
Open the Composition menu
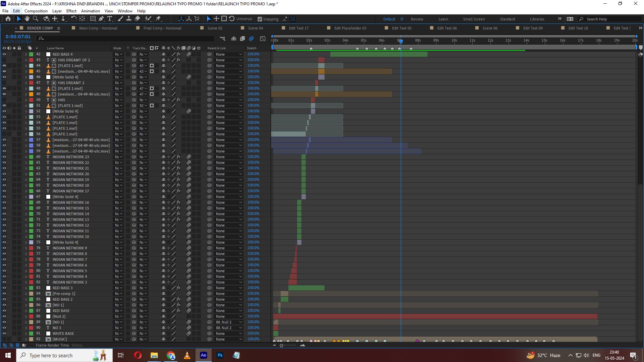click(x=36, y=11)
